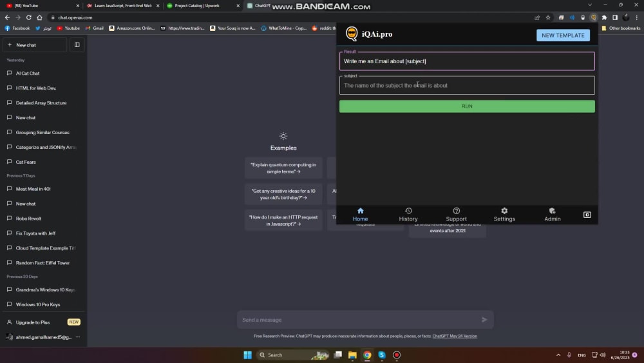The height and width of the screenshot is (363, 644).
Task: Open Random Fact: Eiffel Tower chat
Action: pyautogui.click(x=43, y=262)
